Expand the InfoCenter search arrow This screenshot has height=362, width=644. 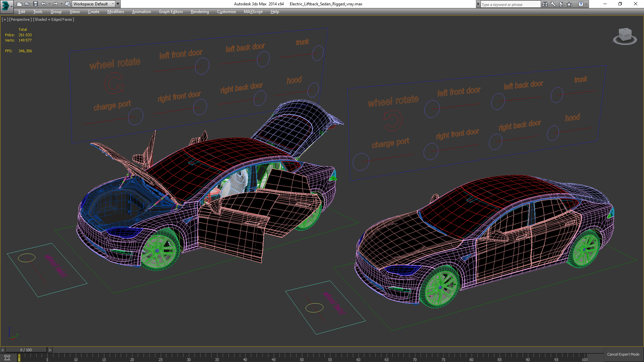(x=478, y=4)
